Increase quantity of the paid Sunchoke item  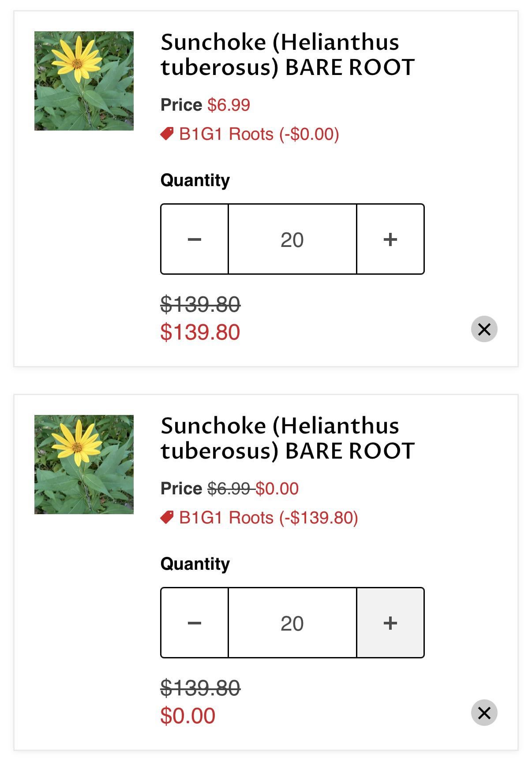pyautogui.click(x=390, y=239)
